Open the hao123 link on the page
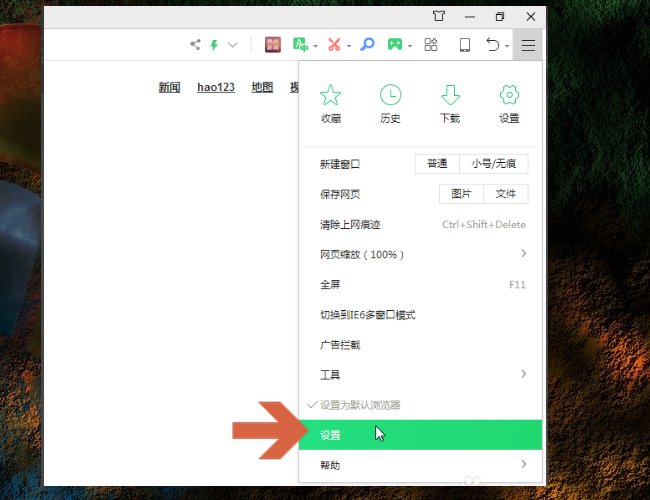 point(216,87)
